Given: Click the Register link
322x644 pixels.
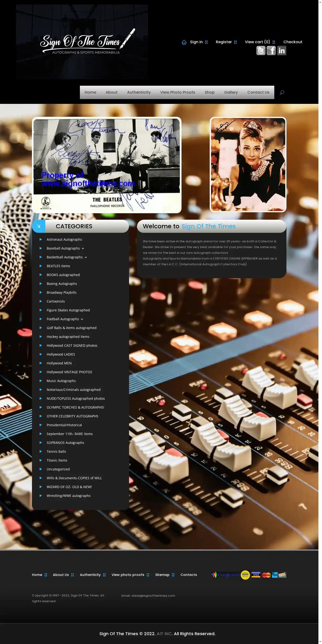Looking at the screenshot, I should click(223, 42).
